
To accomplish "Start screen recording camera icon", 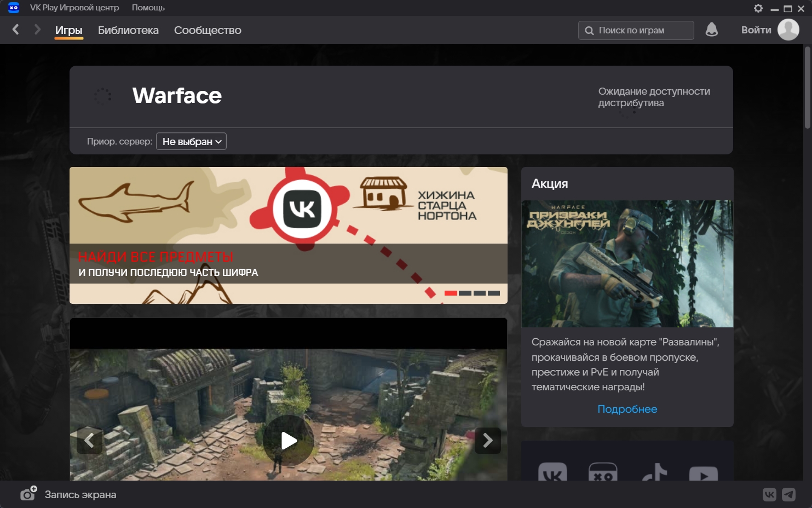I will pyautogui.click(x=28, y=494).
